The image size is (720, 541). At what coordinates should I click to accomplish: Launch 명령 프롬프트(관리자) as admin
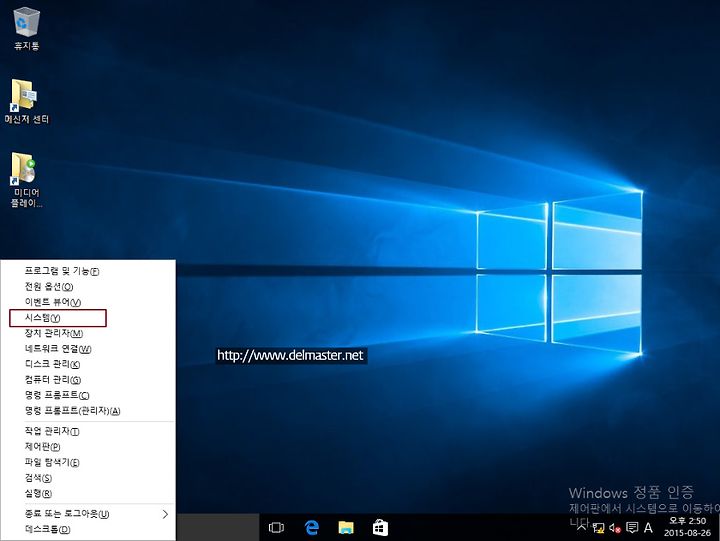tap(88, 411)
